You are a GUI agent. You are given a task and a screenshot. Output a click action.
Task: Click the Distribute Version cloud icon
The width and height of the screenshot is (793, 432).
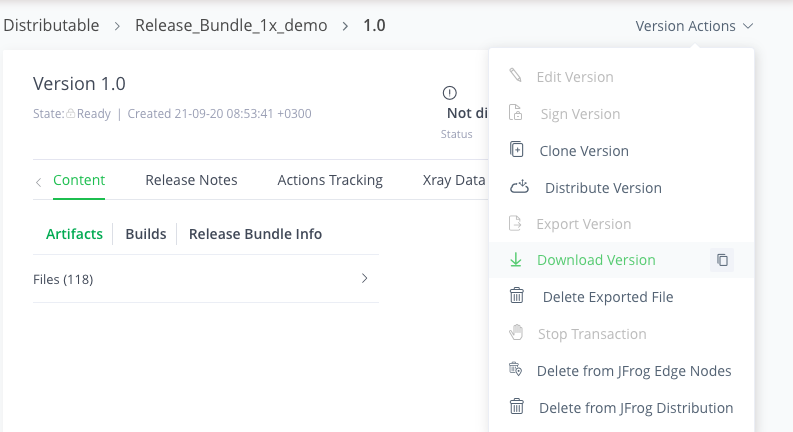click(x=519, y=187)
